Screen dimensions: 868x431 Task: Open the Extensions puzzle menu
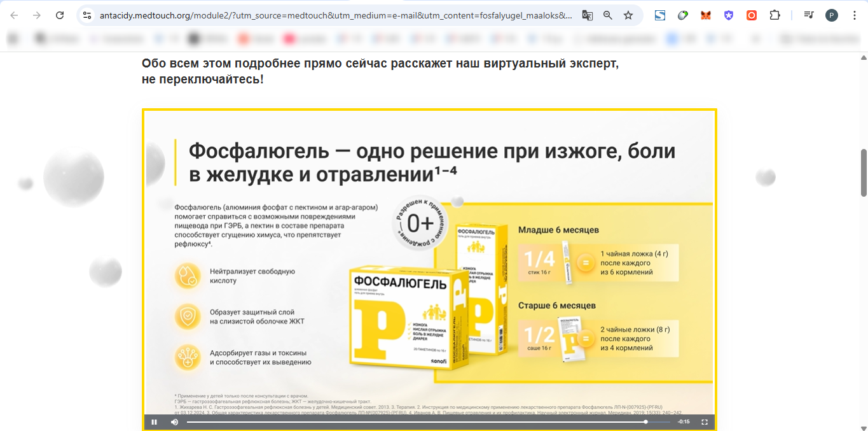click(775, 15)
